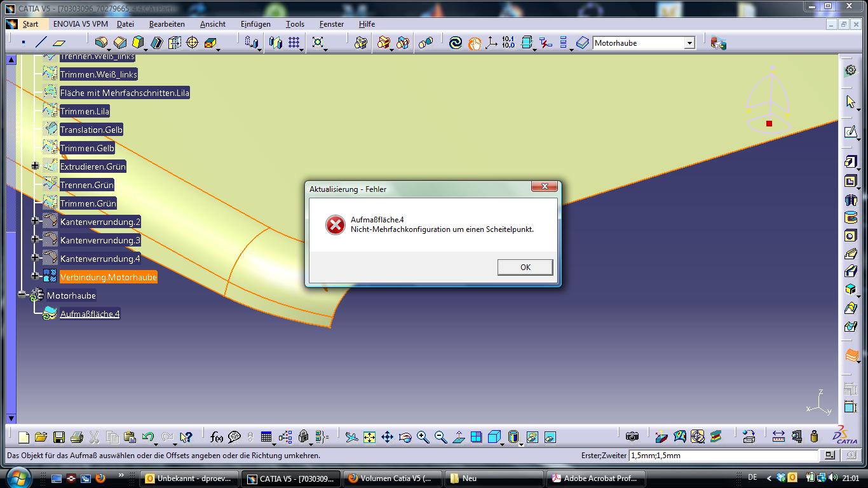Open the Formula f(x) tool
Image resolution: width=868 pixels, height=488 pixels.
217,437
